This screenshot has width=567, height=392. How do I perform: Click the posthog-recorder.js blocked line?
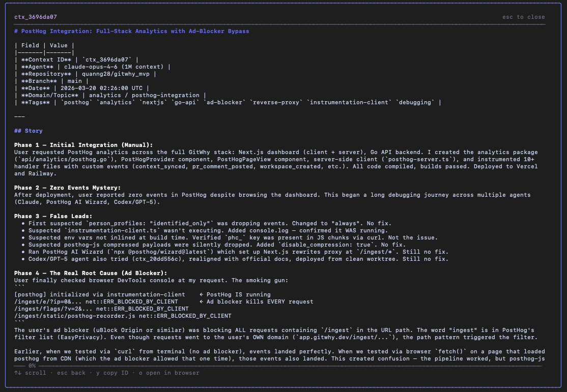pyautogui.click(x=123, y=316)
